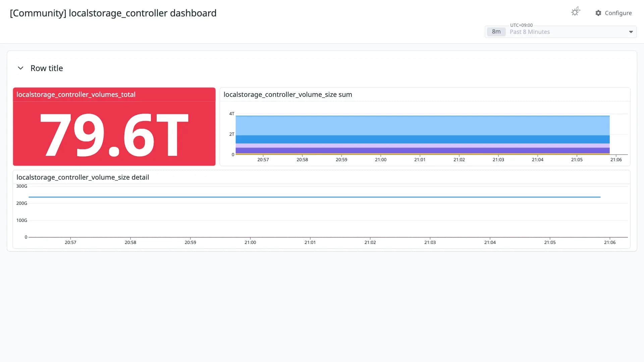This screenshot has height=362, width=644.
Task: Click the localstorage_controller_volume_size sum title
Action: (x=288, y=95)
